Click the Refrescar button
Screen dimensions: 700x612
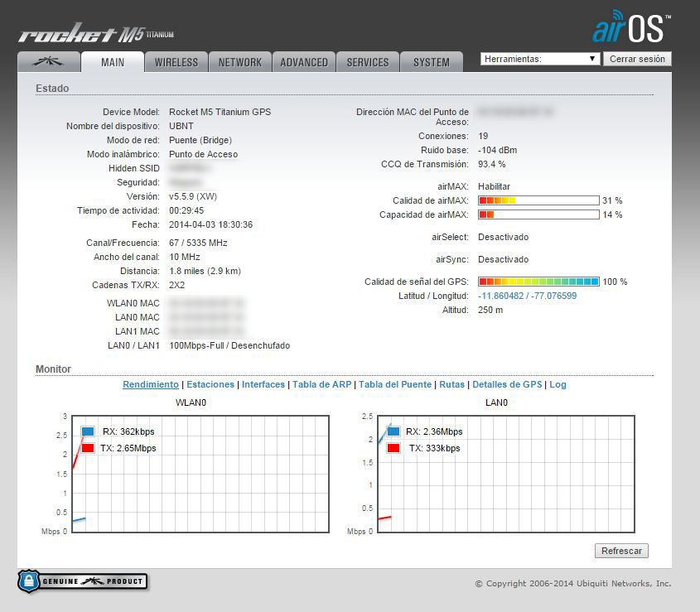[621, 551]
